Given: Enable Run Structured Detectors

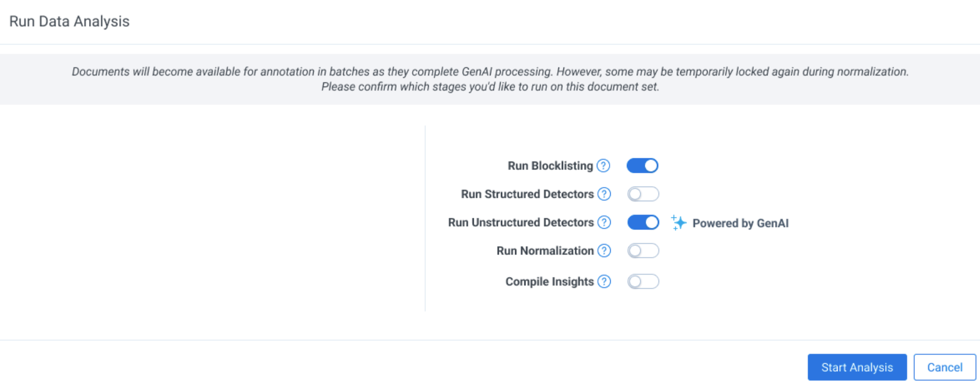Looking at the screenshot, I should coord(642,194).
